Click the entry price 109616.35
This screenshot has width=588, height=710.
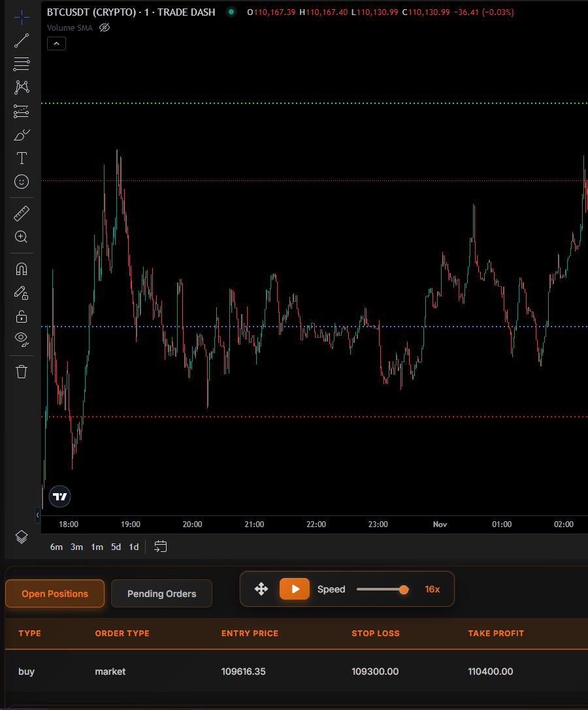coord(243,671)
